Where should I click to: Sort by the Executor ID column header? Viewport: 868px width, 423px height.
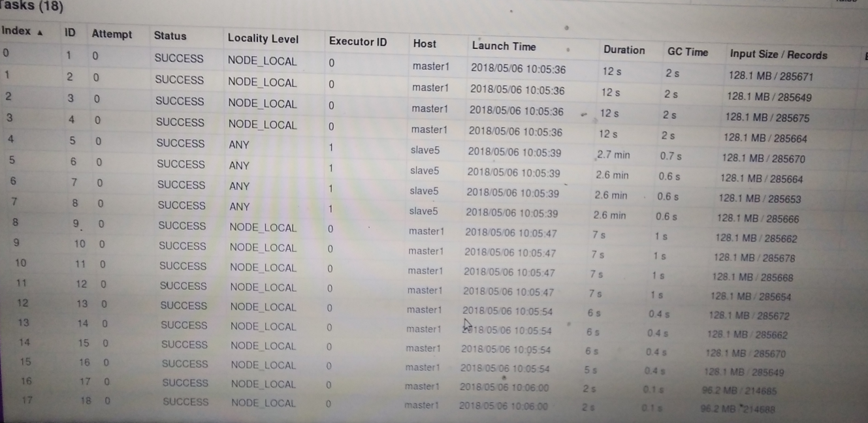click(x=357, y=41)
